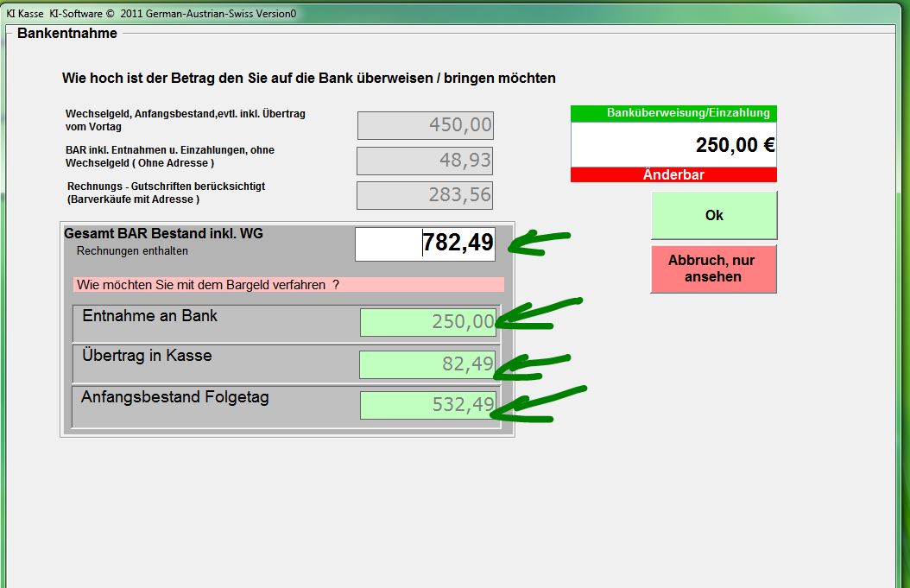Click the Anfangsbestand Folgetag value field
The width and height of the screenshot is (910, 588).
(x=427, y=405)
